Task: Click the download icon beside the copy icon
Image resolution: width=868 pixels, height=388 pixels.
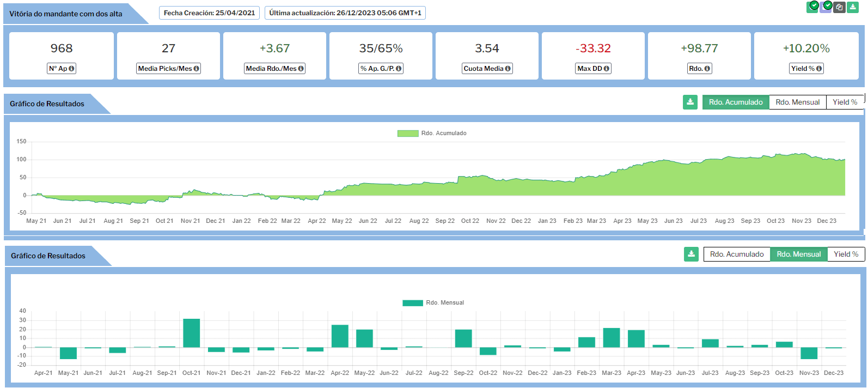Action: (853, 7)
